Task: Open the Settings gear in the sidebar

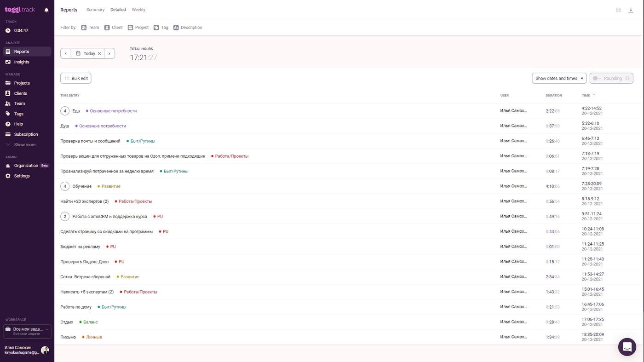Action: click(22, 176)
